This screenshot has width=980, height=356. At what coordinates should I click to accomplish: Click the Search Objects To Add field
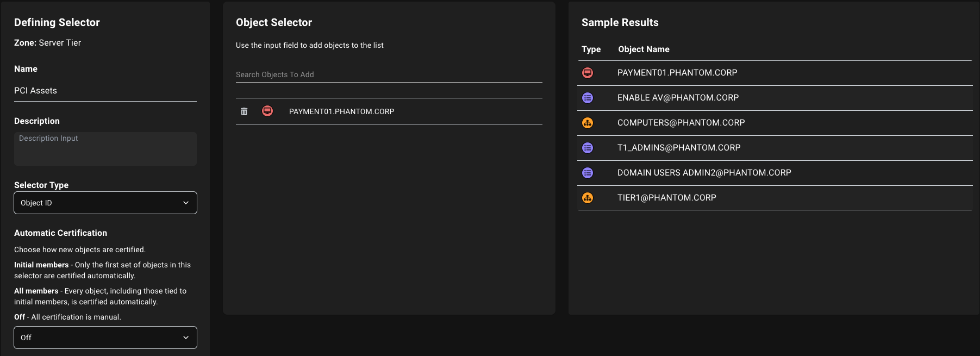(389, 74)
